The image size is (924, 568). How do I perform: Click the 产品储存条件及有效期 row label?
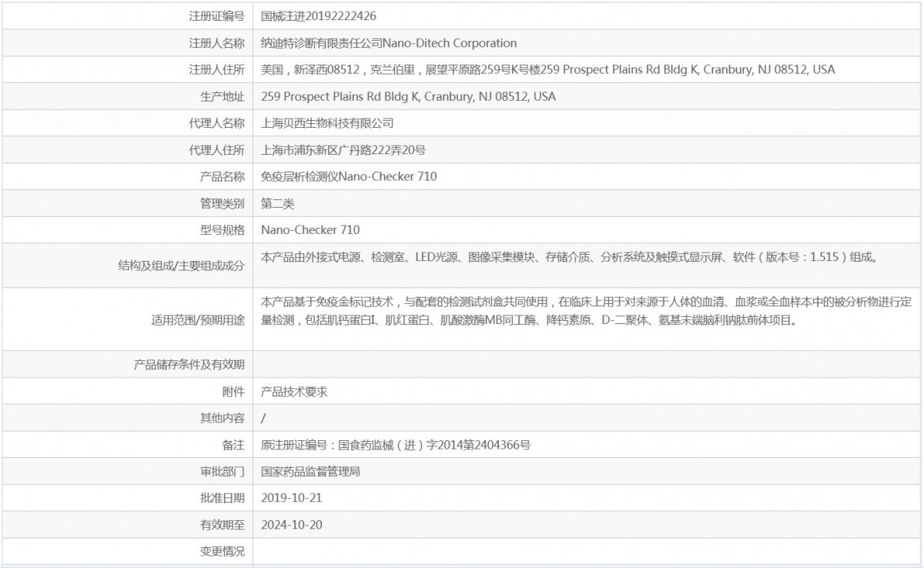(189, 365)
